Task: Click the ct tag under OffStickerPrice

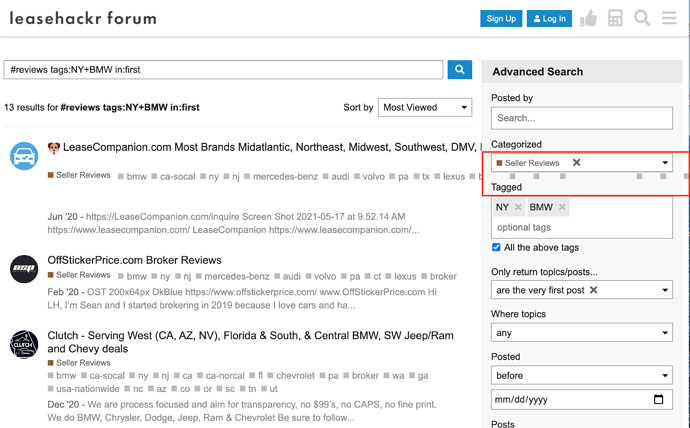Action: [373, 276]
